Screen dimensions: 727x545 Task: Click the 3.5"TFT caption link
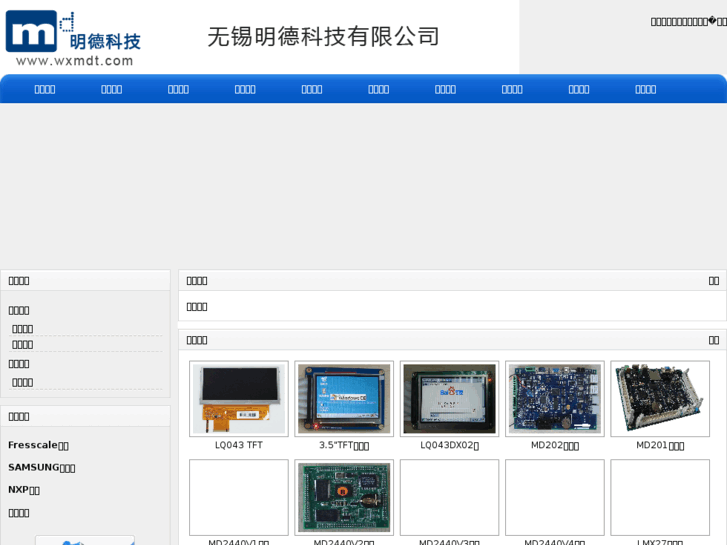tap(344, 445)
